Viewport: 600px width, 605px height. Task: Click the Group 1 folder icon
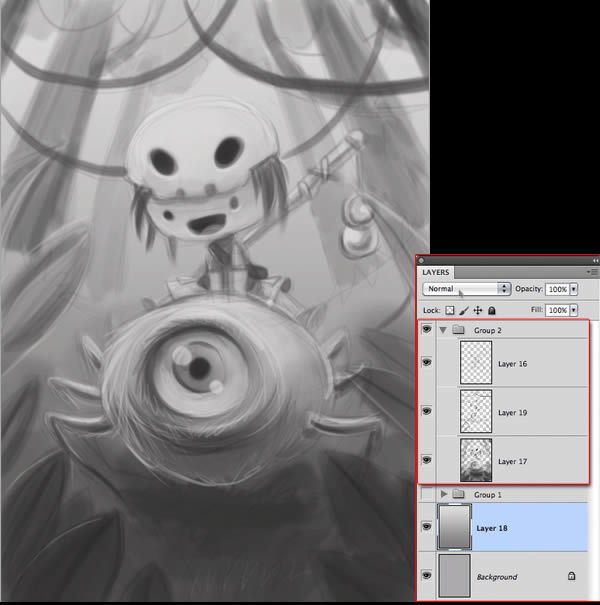tap(458, 493)
